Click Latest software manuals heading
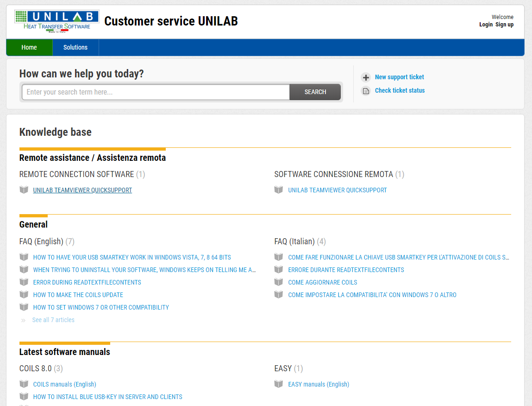The height and width of the screenshot is (406, 532). tap(65, 352)
